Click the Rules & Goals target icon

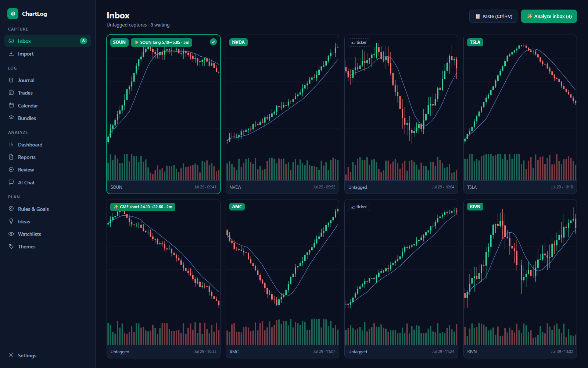(11, 209)
